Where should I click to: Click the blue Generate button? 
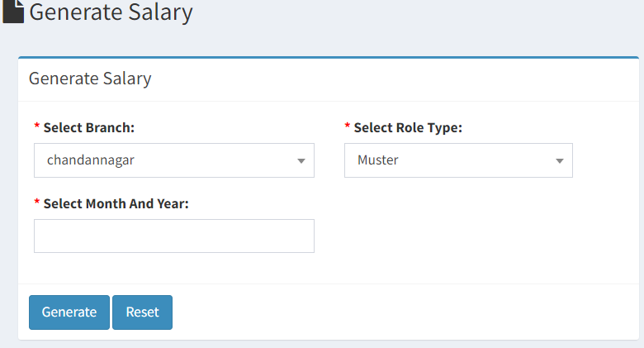click(69, 312)
